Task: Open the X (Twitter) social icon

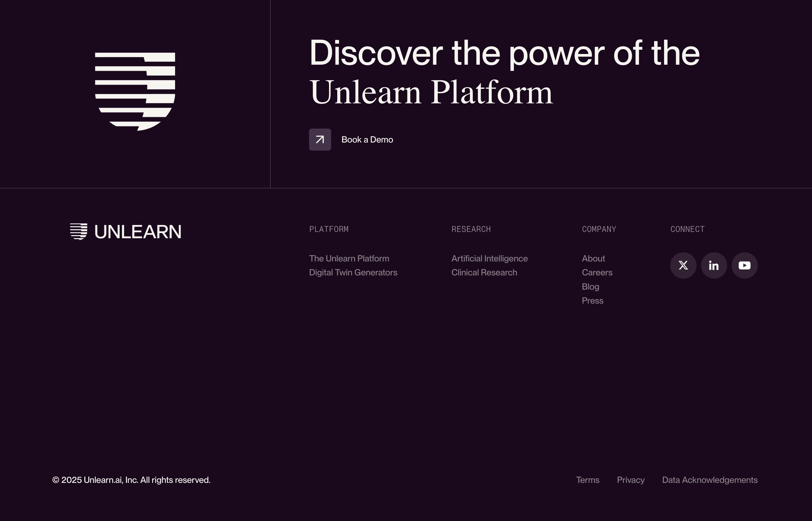Action: click(683, 265)
